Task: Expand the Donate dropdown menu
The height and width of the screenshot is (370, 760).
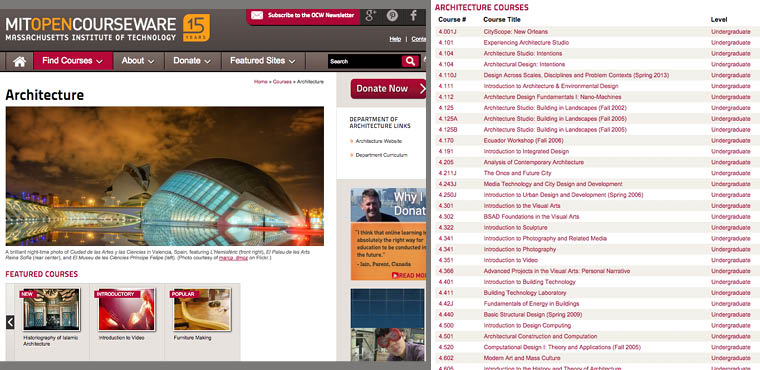Action: (x=192, y=61)
